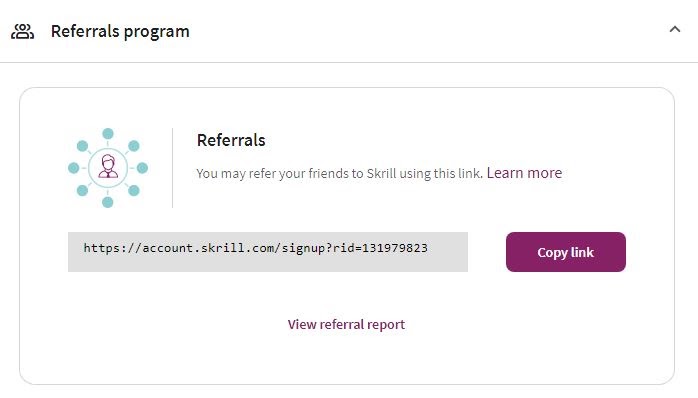Click the person avatar inside the network graphic
The height and width of the screenshot is (398, 698).
[108, 167]
